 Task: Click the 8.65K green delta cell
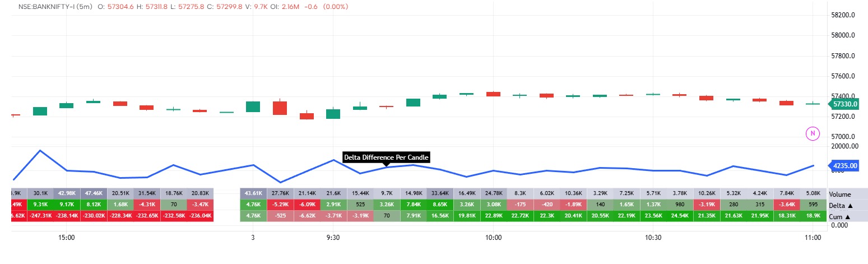pos(440,205)
